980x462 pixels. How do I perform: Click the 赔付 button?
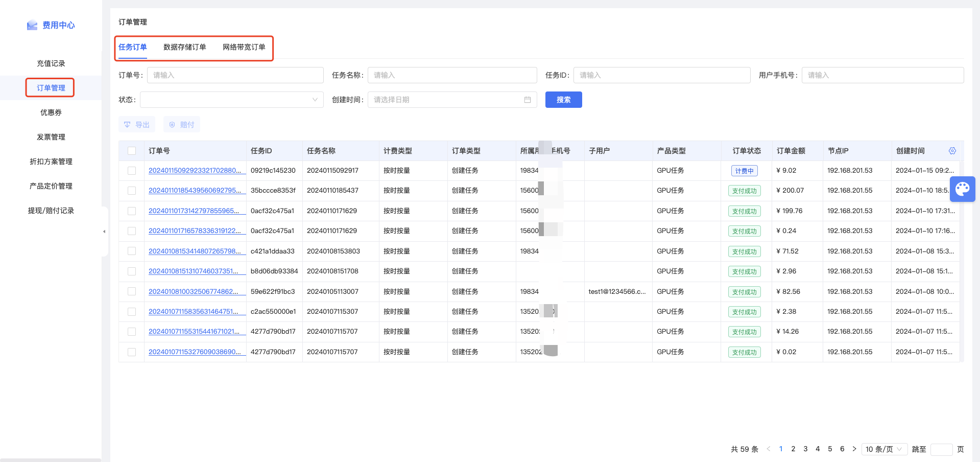182,125
